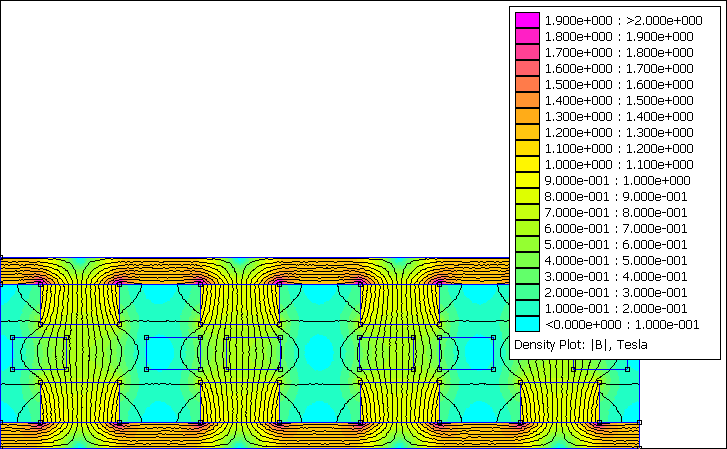Click the legend text '1.900e+000 : >2.000e+000'
The height and width of the screenshot is (449, 727).
coord(623,20)
